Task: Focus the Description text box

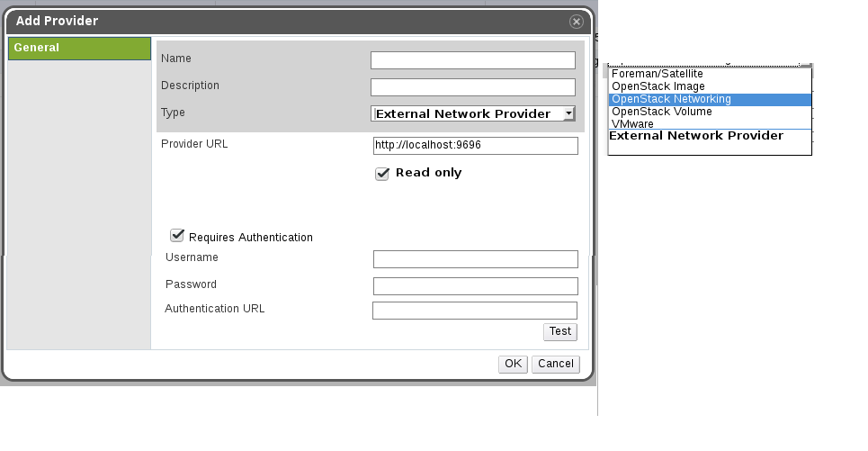Action: [x=472, y=87]
